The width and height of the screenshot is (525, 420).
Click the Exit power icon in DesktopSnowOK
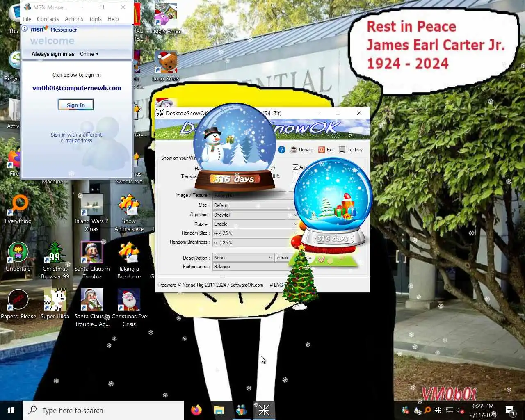pos(326,150)
